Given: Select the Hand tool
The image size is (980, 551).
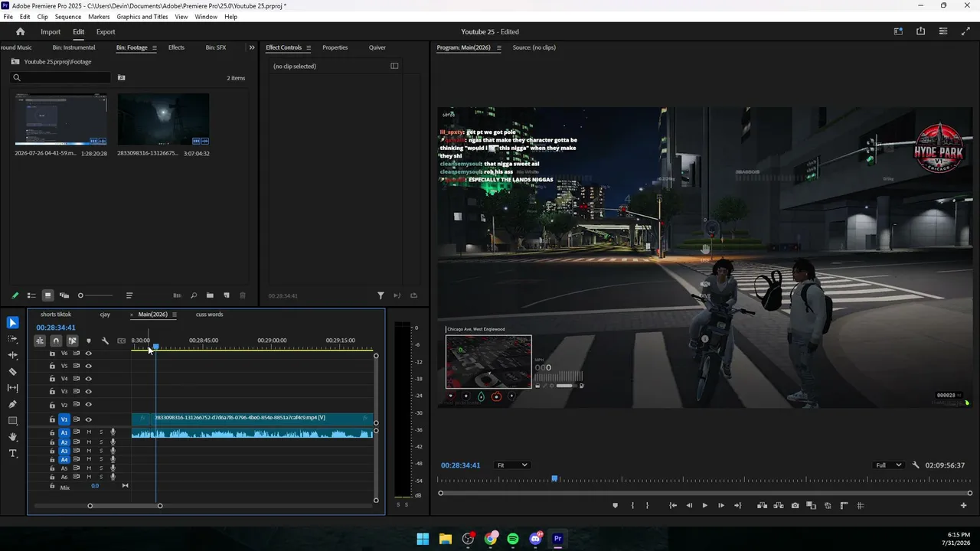Looking at the screenshot, I should point(12,437).
